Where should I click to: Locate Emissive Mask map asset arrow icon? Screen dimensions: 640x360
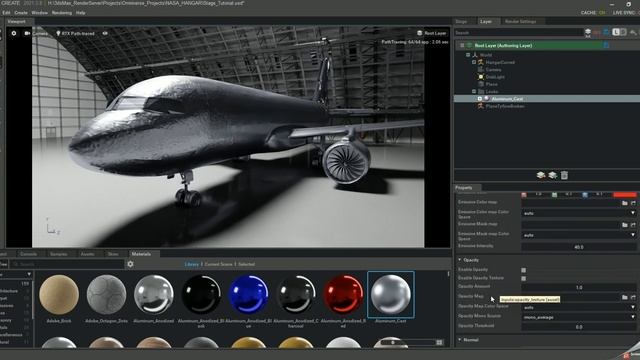point(633,225)
